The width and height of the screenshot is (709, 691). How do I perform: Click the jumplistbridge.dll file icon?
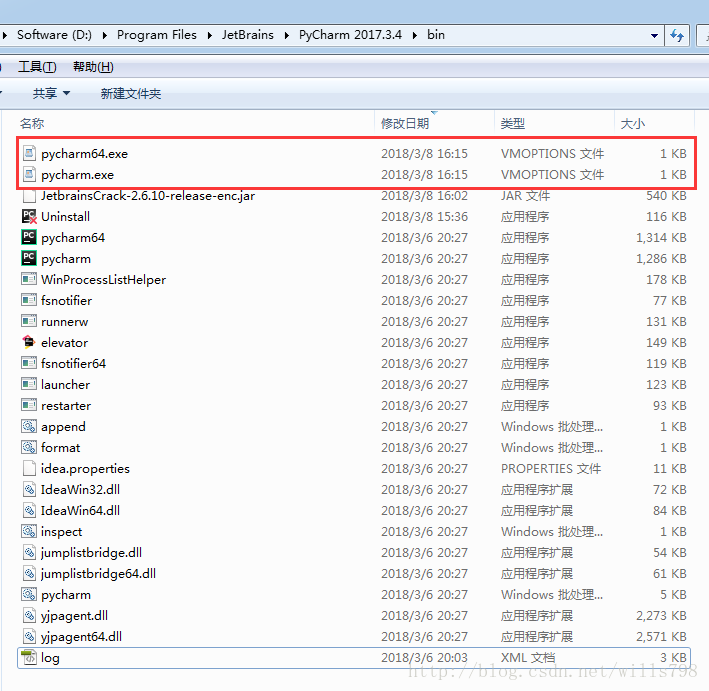[29, 552]
